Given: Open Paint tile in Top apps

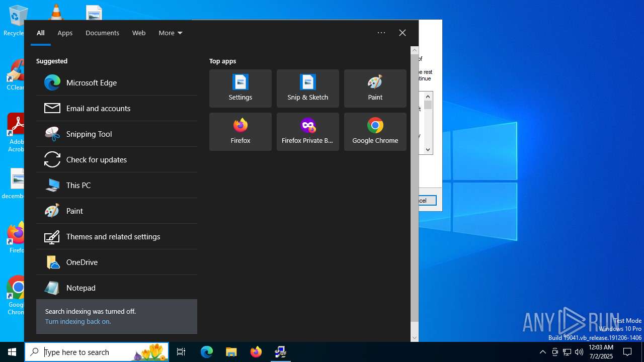Looking at the screenshot, I should [375, 88].
